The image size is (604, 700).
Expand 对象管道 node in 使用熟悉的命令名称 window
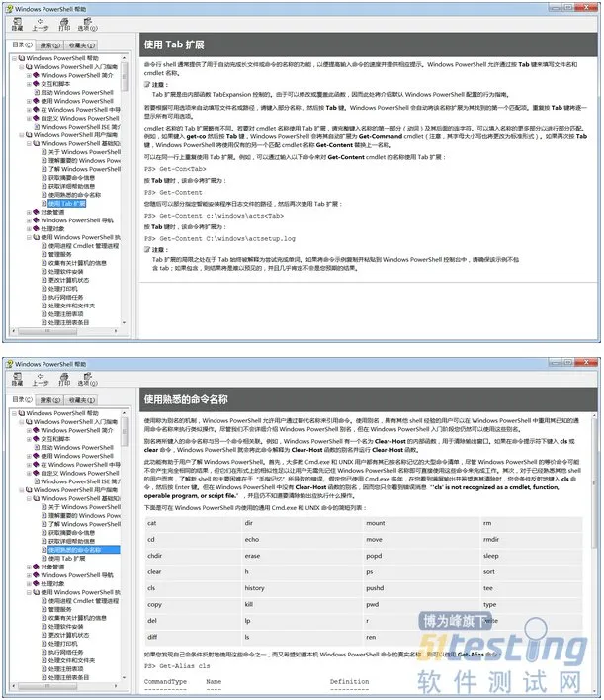click(x=29, y=567)
